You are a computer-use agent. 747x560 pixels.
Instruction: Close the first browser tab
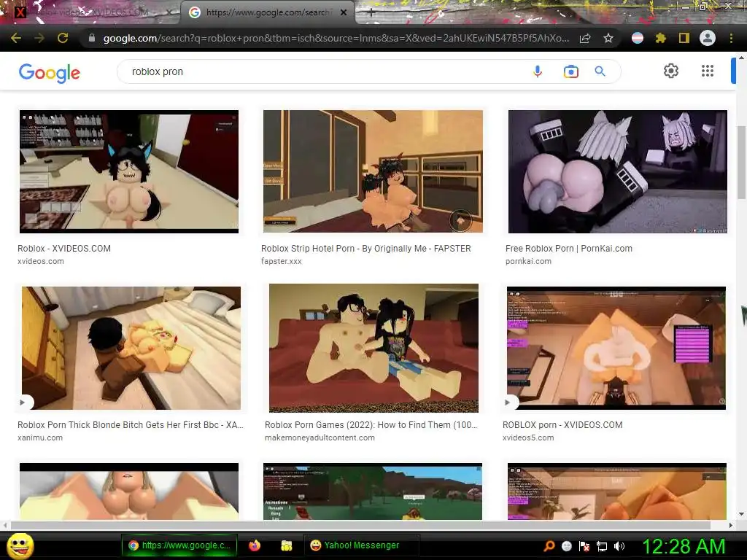tap(169, 12)
